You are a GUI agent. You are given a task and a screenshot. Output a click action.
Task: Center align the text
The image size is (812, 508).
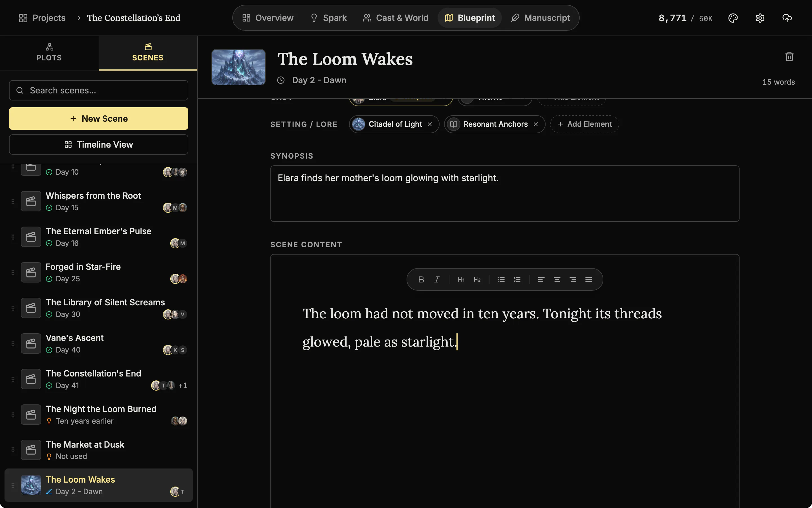pos(557,279)
